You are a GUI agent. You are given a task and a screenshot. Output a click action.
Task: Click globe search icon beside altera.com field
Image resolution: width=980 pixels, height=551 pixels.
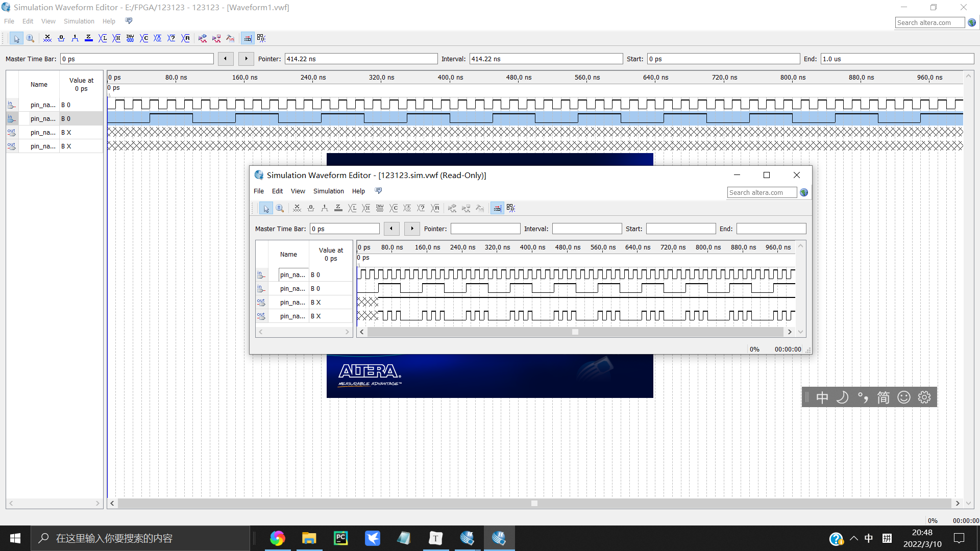pyautogui.click(x=972, y=22)
